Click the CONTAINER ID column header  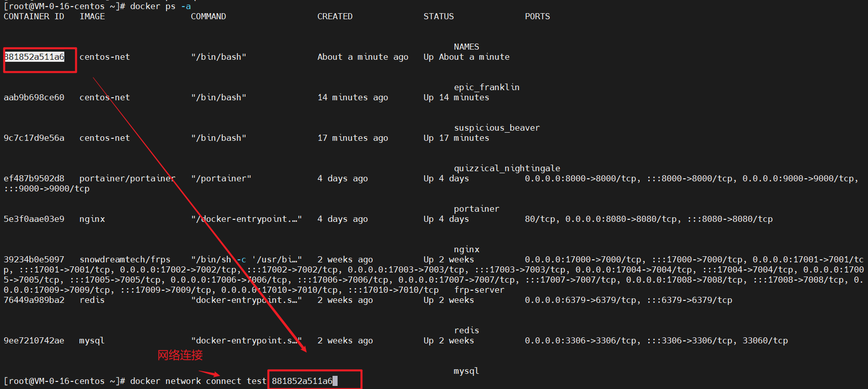coord(34,16)
